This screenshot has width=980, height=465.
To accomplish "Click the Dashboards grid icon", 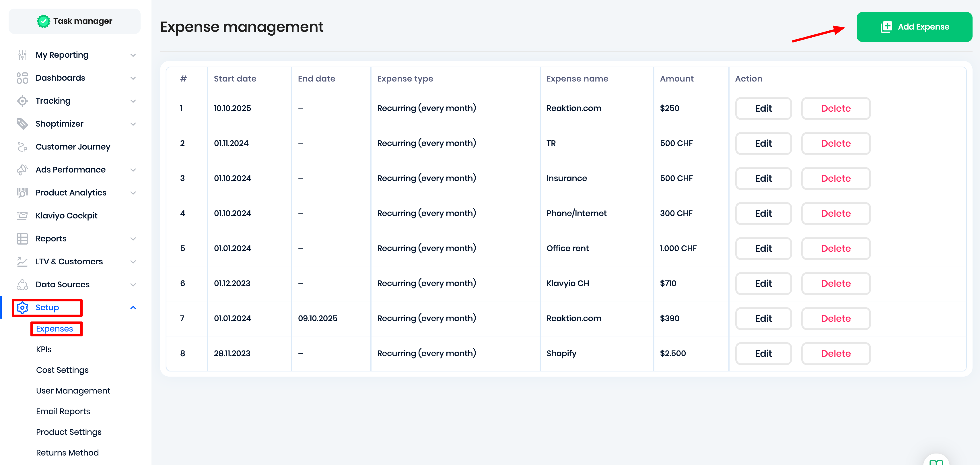I will point(22,78).
